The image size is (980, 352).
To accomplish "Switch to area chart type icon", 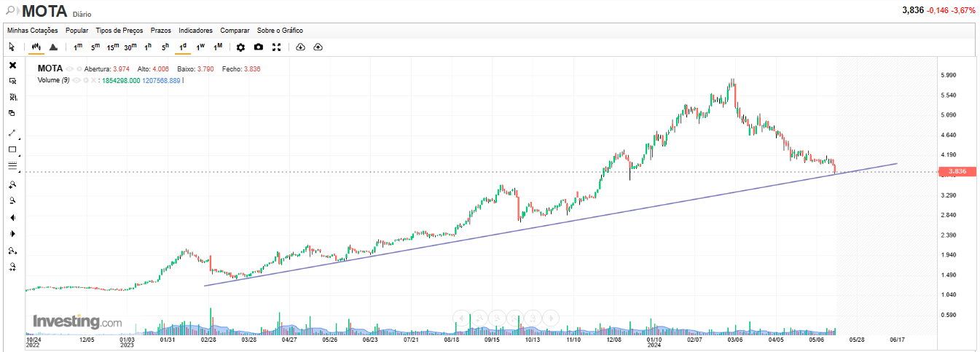I will (53, 47).
